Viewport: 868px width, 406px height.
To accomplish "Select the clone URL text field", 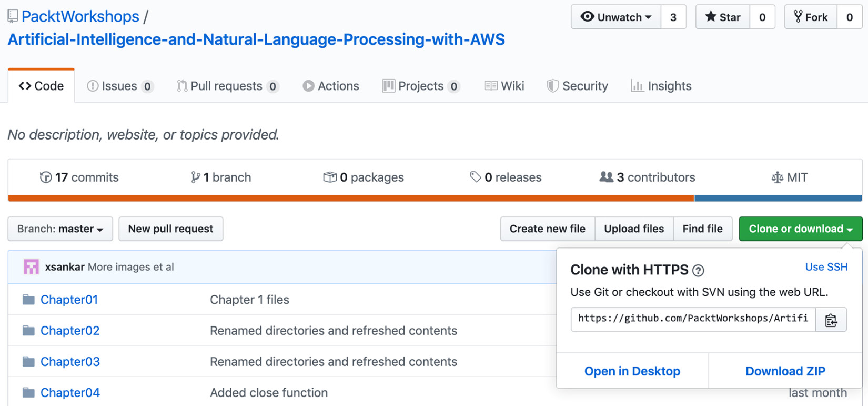I will click(693, 320).
